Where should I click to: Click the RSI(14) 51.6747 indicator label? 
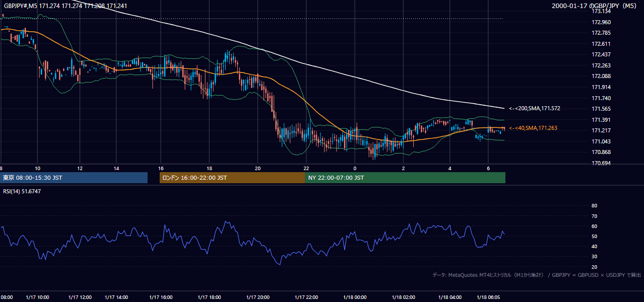[x=22, y=191]
